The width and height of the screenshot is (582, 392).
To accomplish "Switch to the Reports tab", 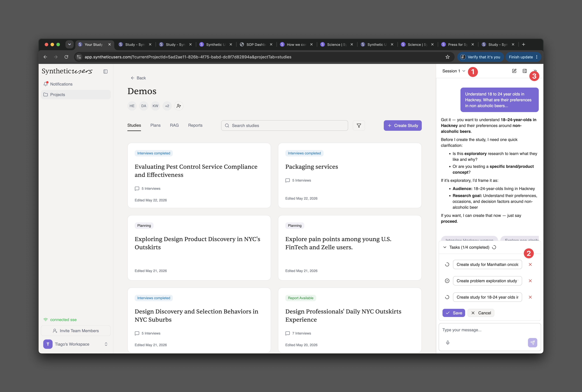I will [195, 125].
